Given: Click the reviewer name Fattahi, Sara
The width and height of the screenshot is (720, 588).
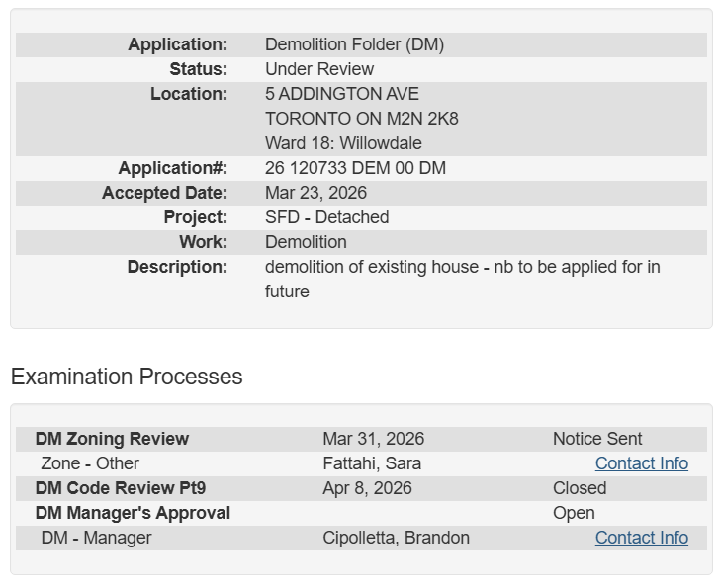Looking at the screenshot, I should coord(372,463).
